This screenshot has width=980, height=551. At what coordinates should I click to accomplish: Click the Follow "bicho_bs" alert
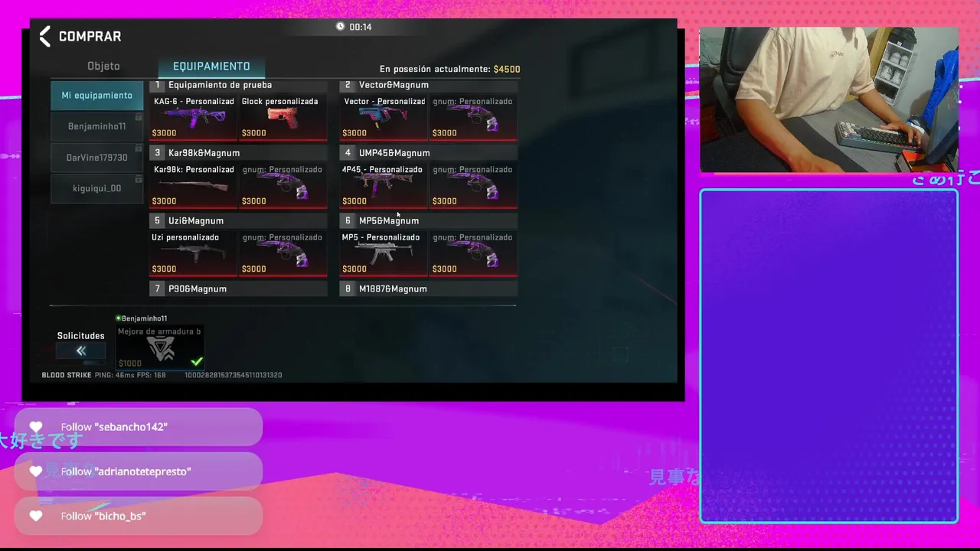[x=139, y=516]
